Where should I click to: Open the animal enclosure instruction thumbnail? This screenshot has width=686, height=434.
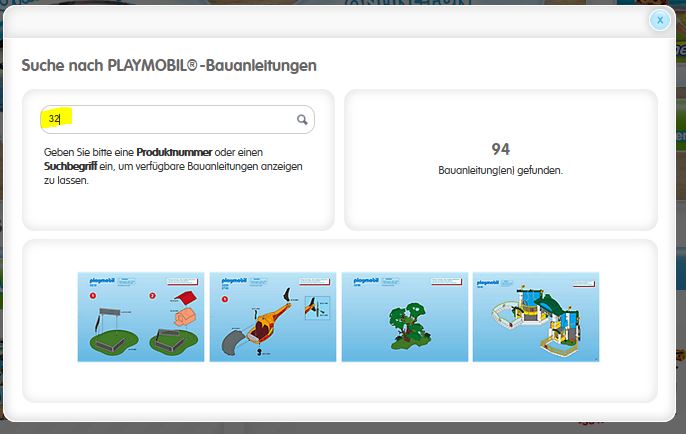point(141,317)
